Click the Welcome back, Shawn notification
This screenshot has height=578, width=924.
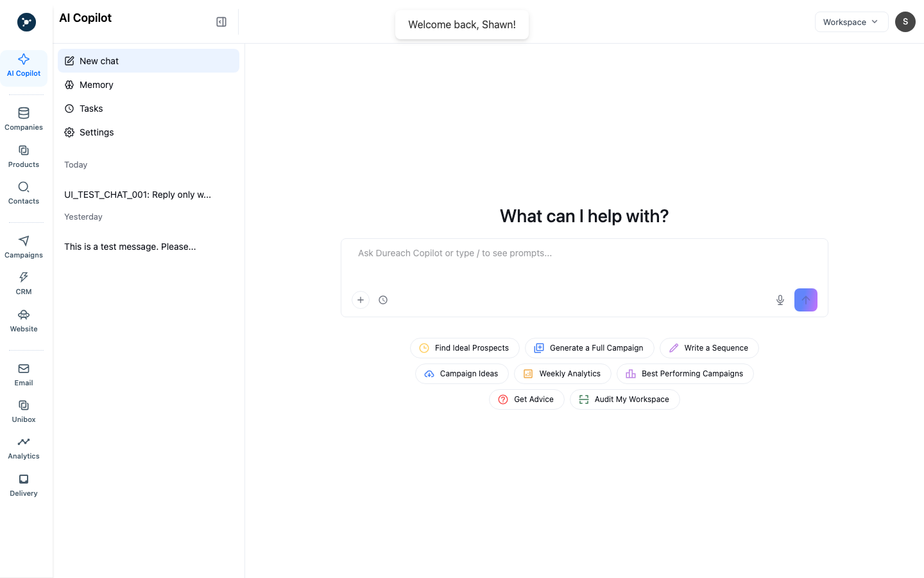(462, 24)
